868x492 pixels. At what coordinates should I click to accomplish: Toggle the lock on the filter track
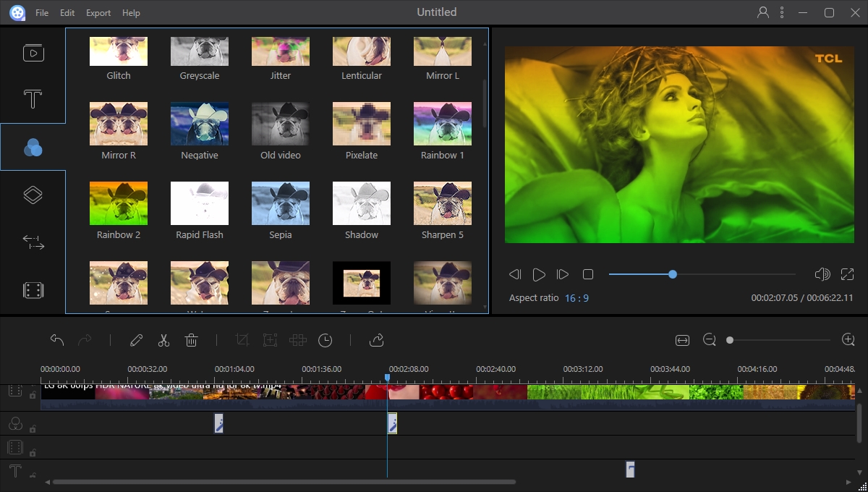click(x=33, y=429)
